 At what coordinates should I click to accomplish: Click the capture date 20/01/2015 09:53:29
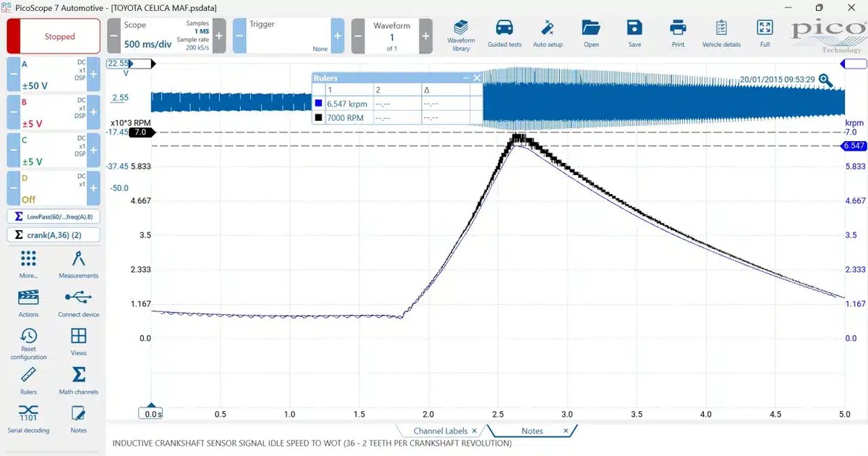click(x=778, y=80)
